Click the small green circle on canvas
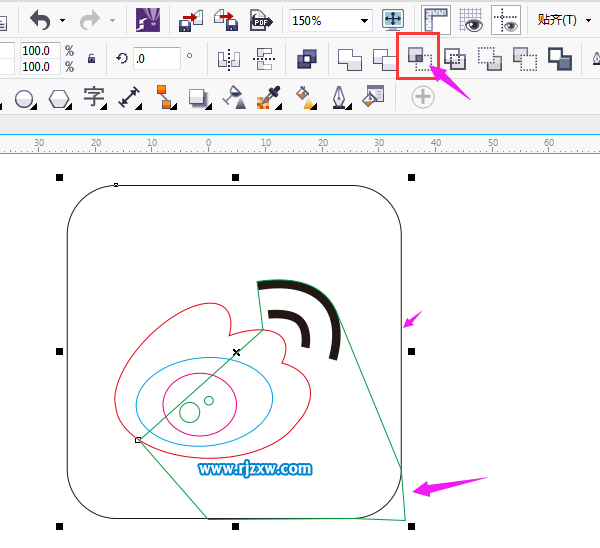This screenshot has width=600, height=548. click(209, 401)
